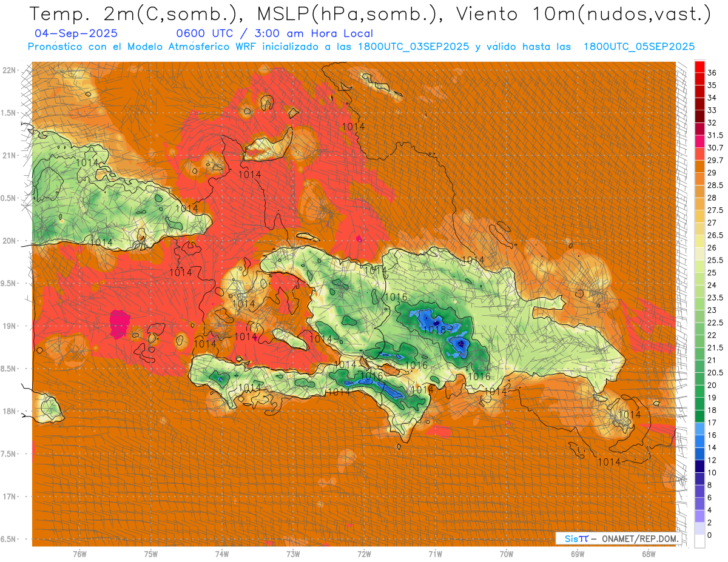Select the white swatch at legend bottom
This screenshot has width=728, height=562.
[699, 541]
